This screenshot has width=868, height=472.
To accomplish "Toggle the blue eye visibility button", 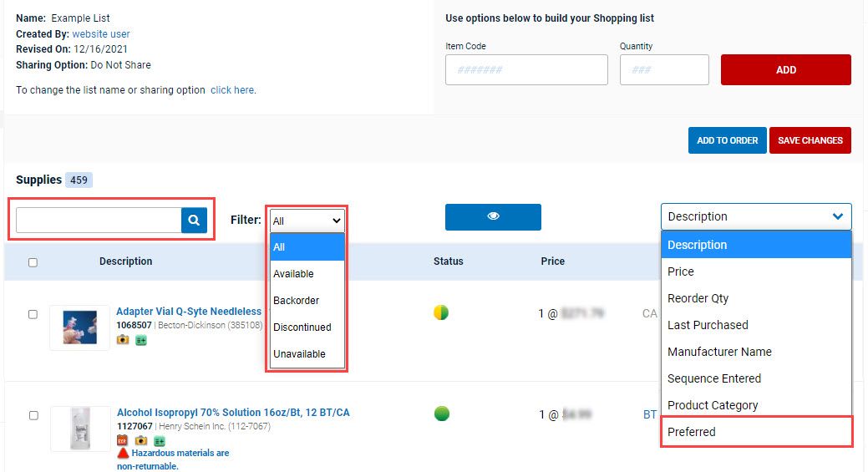I will click(493, 216).
